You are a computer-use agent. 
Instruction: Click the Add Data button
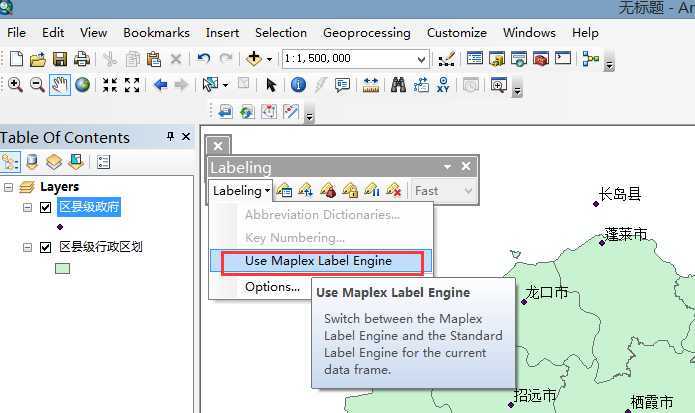[254, 58]
